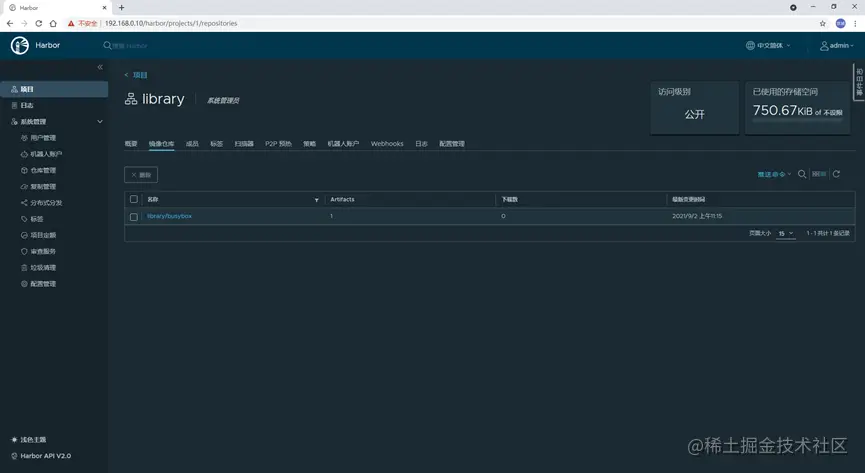Sort by the Artifacts column header
Viewport: 865px width, 473px height.
pos(342,199)
